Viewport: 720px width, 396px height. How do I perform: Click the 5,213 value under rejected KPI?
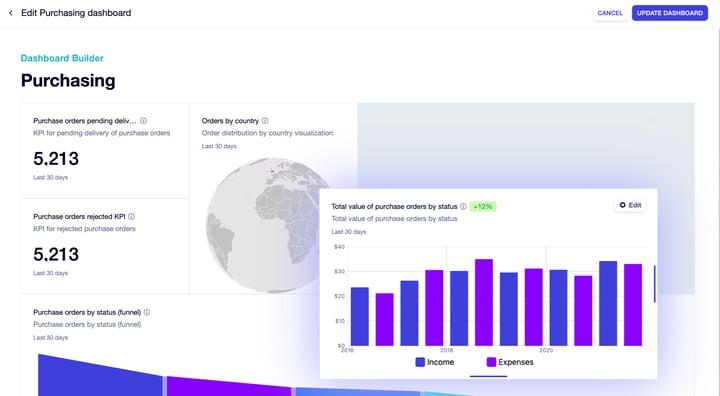coord(56,255)
